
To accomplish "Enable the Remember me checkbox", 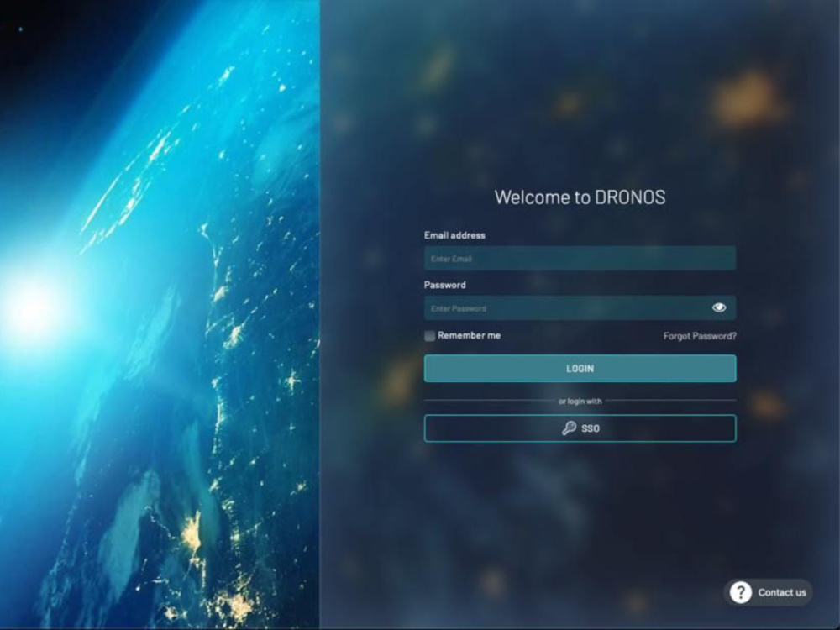I will [429, 336].
